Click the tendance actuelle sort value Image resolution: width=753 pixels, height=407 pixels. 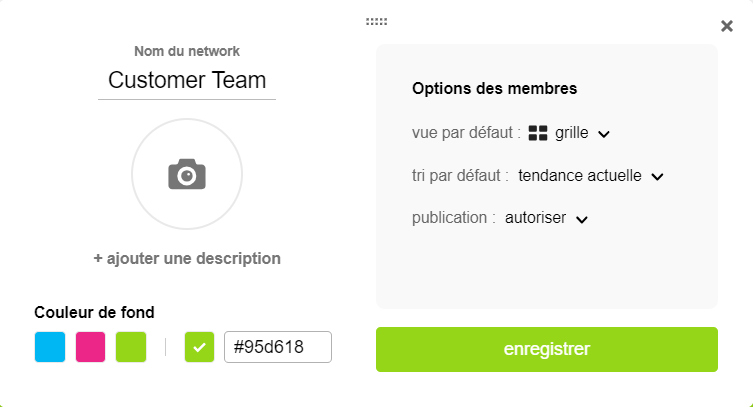coord(580,176)
